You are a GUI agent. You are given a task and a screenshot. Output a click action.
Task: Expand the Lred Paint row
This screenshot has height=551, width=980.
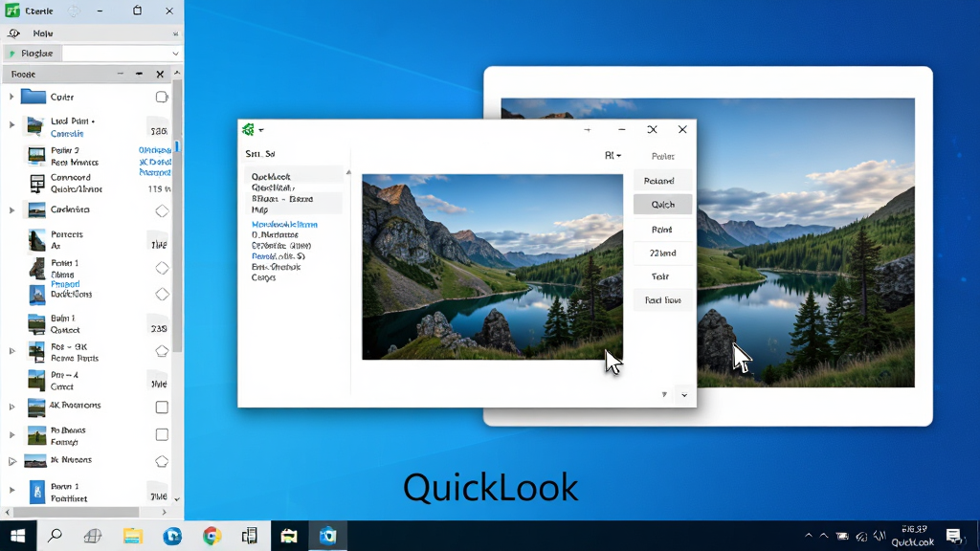pyautogui.click(x=11, y=125)
